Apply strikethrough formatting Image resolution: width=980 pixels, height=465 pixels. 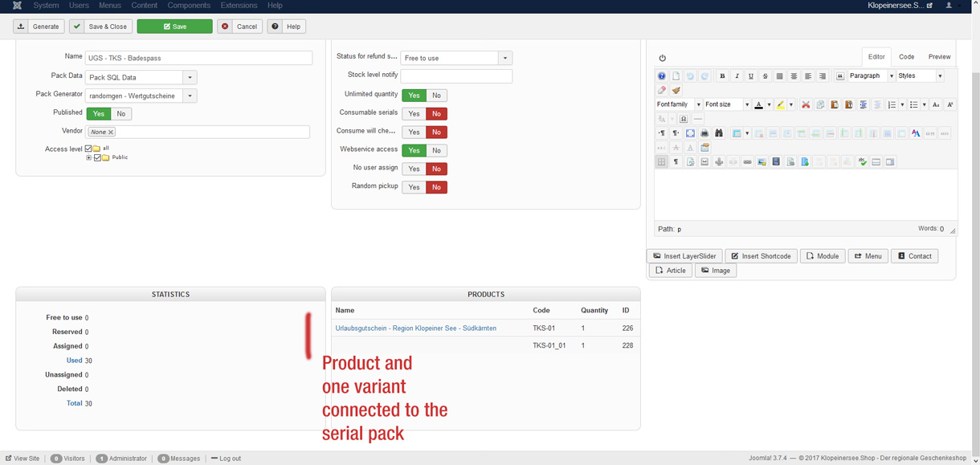[766, 76]
